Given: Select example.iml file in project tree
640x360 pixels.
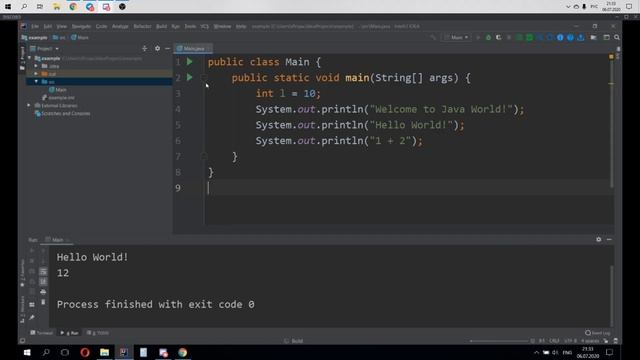Looking at the screenshot, I should (x=58, y=98).
